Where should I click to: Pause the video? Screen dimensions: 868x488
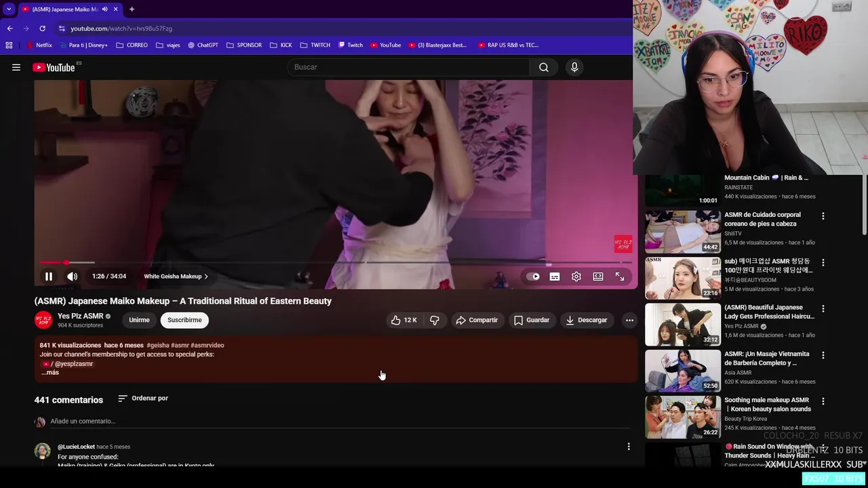[49, 277]
